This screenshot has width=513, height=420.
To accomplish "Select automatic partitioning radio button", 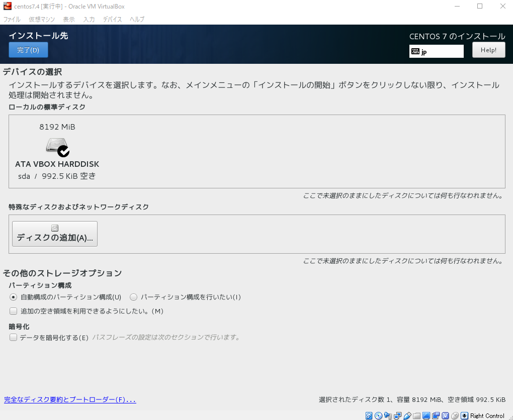I will coord(14,297).
